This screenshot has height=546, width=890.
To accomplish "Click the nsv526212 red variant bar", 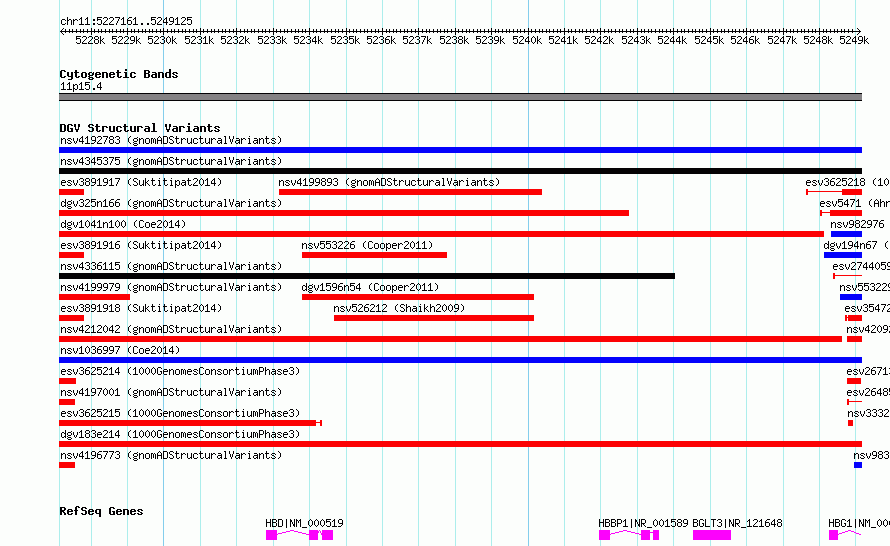I will [x=434, y=318].
